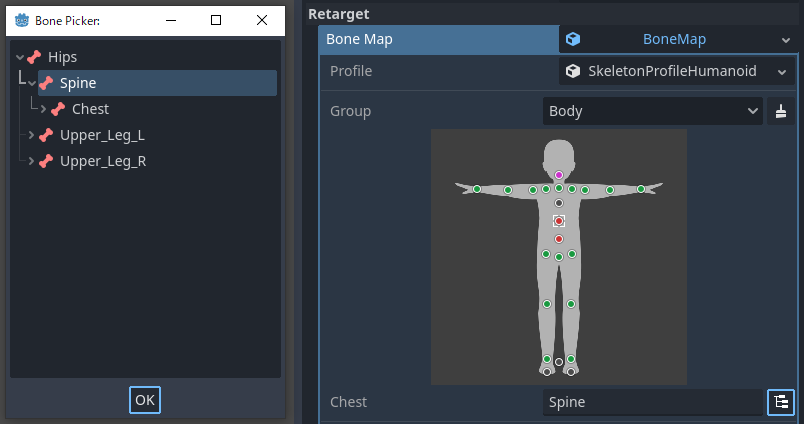This screenshot has width=804, height=424.
Task: Collapse the Hips tree node
Action: (20, 57)
